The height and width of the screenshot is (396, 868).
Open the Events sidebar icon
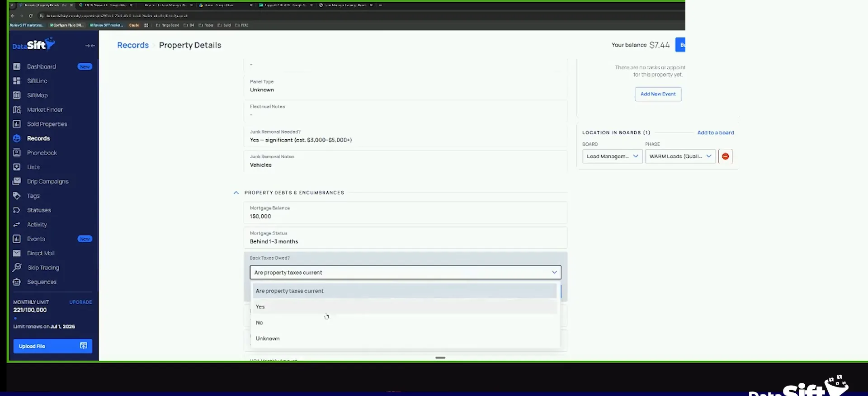pyautogui.click(x=17, y=239)
